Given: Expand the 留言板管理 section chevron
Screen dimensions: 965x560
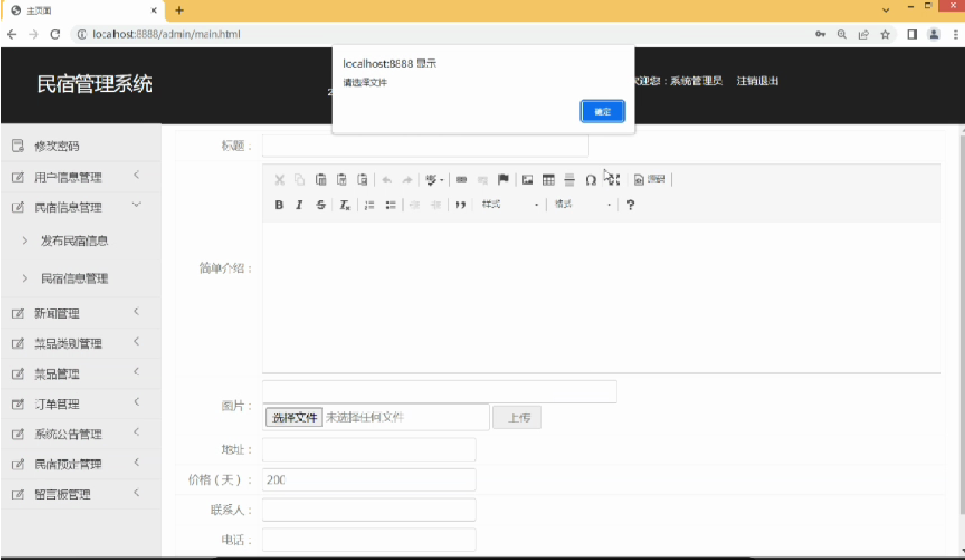Looking at the screenshot, I should 136,492.
